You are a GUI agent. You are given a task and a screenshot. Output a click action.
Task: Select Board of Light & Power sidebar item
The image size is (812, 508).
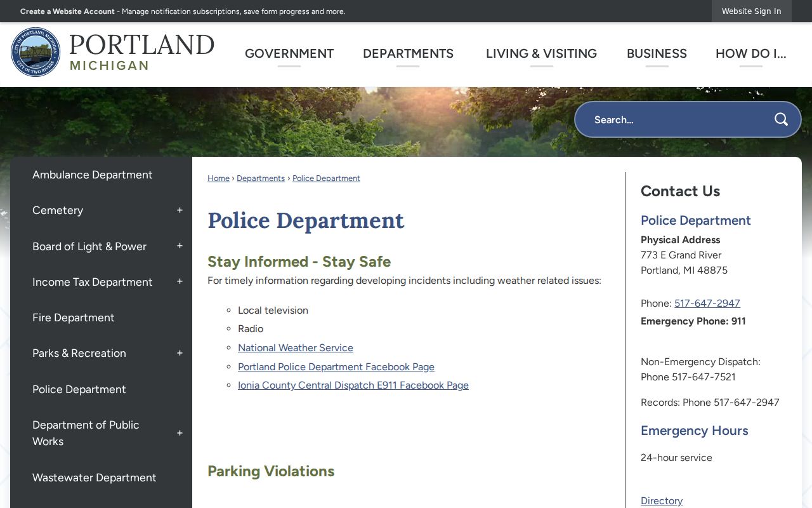(89, 246)
